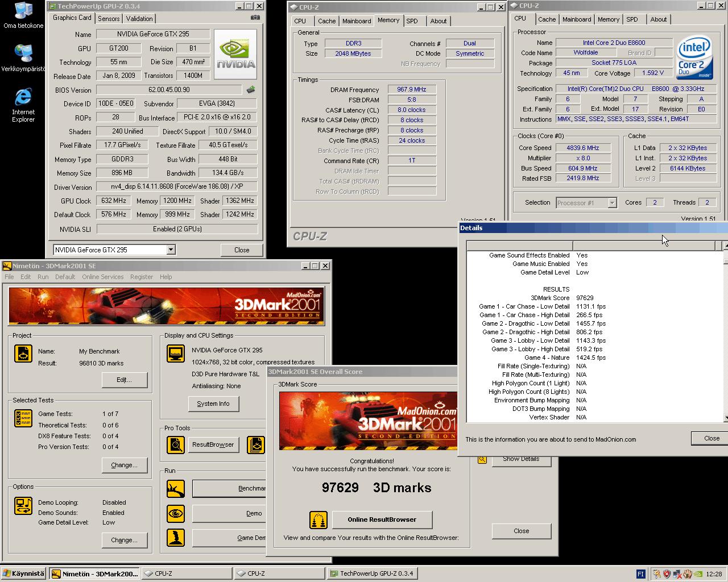The height and width of the screenshot is (582, 728).
Task: Click the Benchmark run button
Action: click(229, 488)
